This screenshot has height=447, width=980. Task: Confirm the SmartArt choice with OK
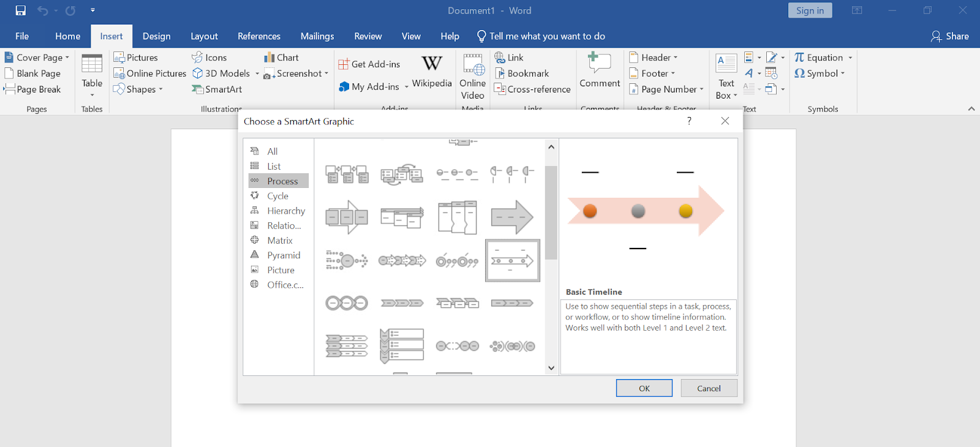pos(644,388)
